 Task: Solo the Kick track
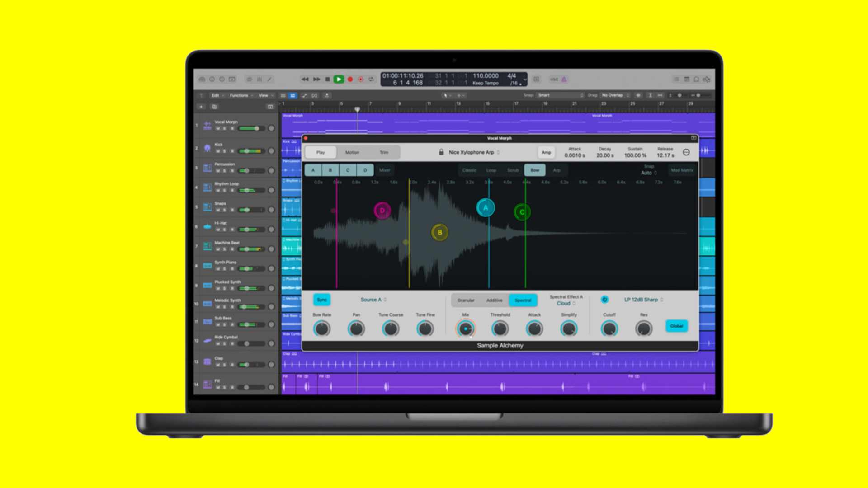click(225, 151)
